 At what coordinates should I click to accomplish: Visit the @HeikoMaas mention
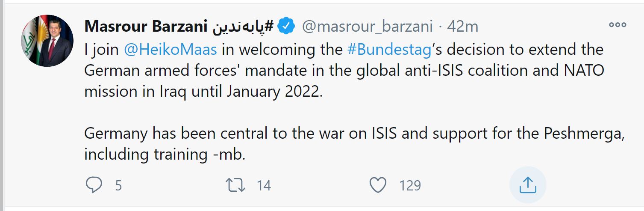click(171, 49)
